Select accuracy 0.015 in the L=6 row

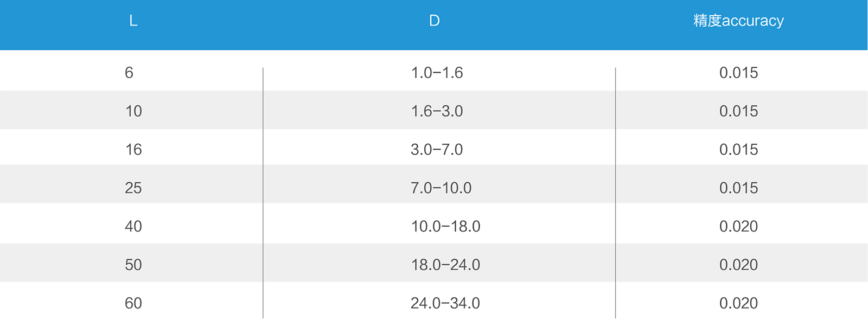pos(738,73)
